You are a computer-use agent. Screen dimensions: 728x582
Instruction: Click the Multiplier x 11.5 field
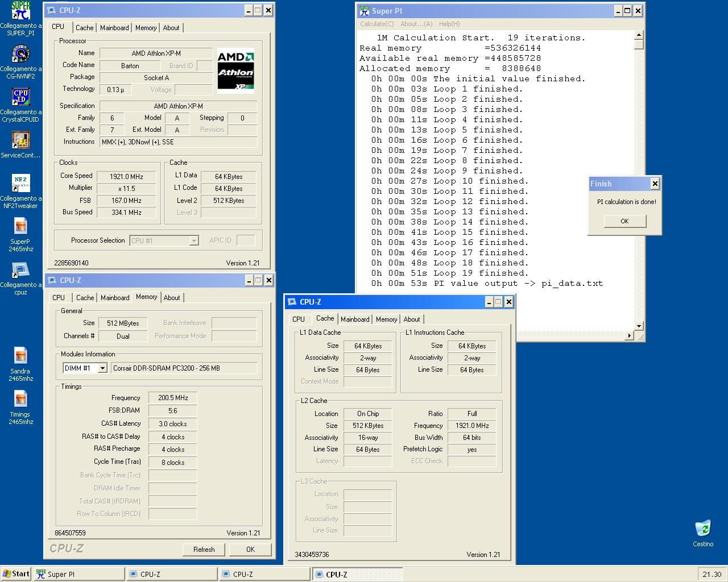click(126, 189)
